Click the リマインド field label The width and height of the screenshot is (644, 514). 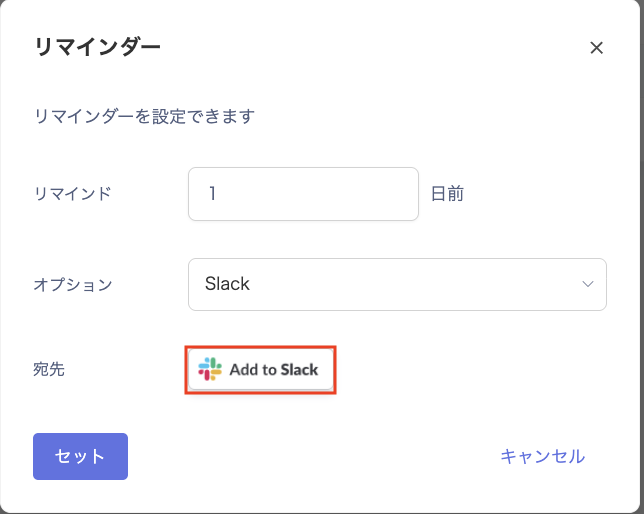pos(72,194)
